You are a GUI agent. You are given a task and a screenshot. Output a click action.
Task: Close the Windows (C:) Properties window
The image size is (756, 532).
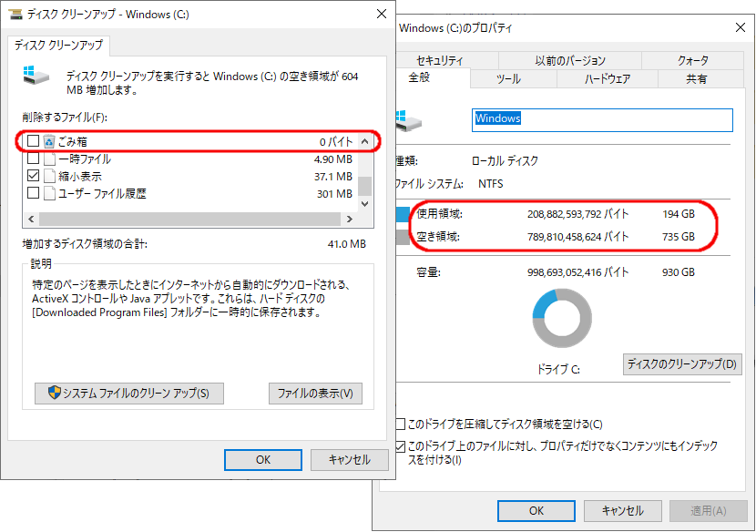point(741,27)
